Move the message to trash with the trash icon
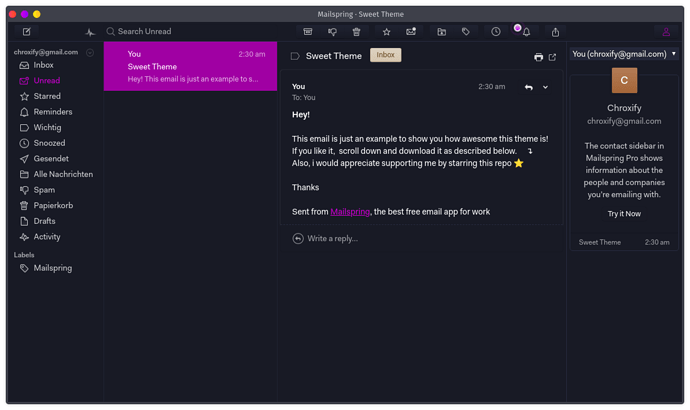Viewport: 690px width, 410px height. point(356,32)
